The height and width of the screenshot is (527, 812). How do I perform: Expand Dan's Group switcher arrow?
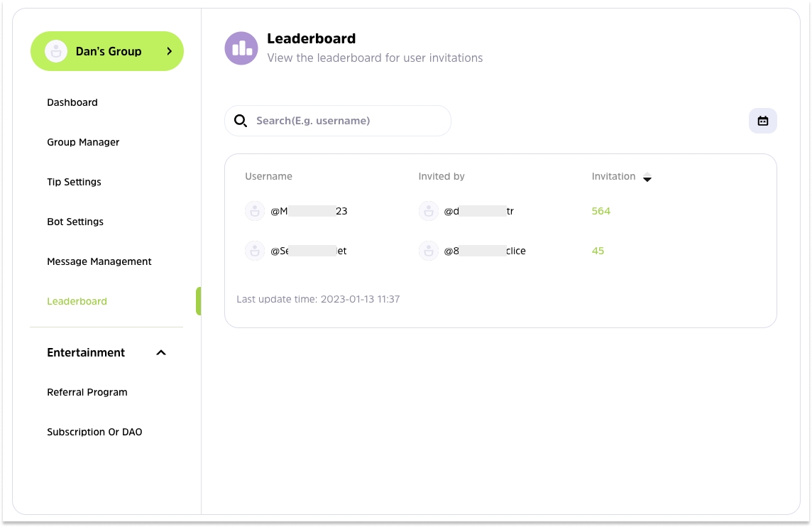tap(169, 51)
